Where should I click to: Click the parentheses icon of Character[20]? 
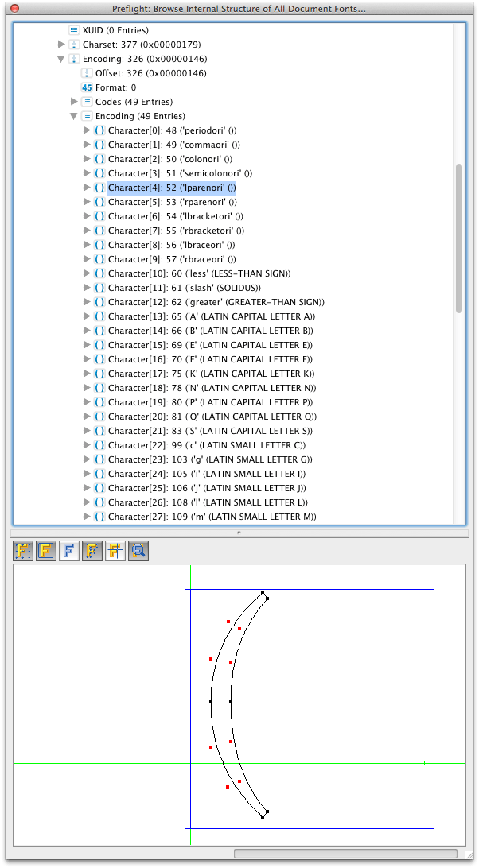(99, 417)
